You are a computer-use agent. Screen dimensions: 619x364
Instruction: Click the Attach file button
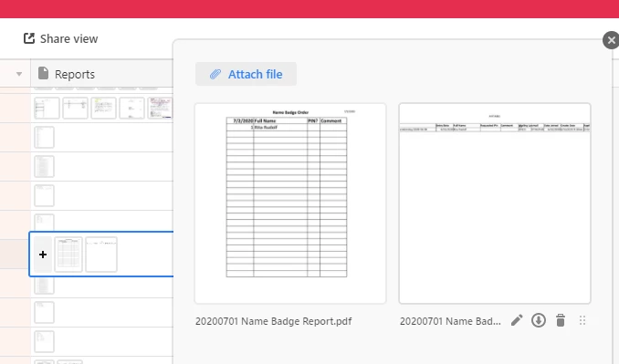[246, 74]
